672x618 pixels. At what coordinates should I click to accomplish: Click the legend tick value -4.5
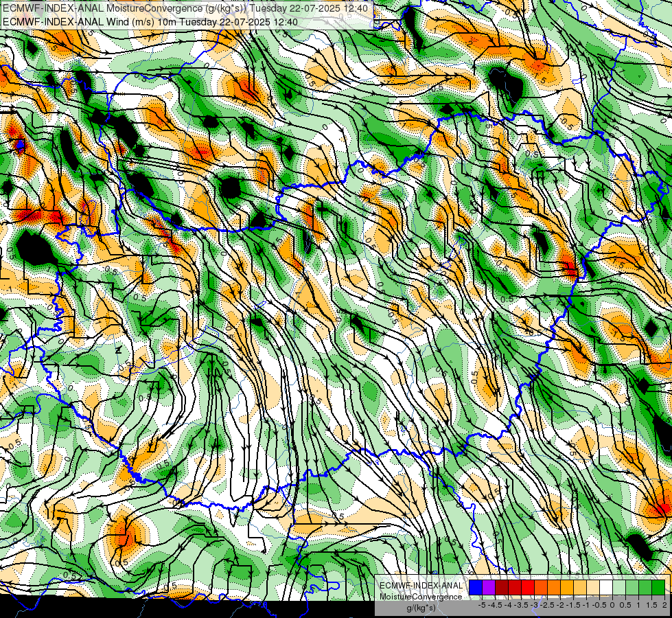pos(495,605)
